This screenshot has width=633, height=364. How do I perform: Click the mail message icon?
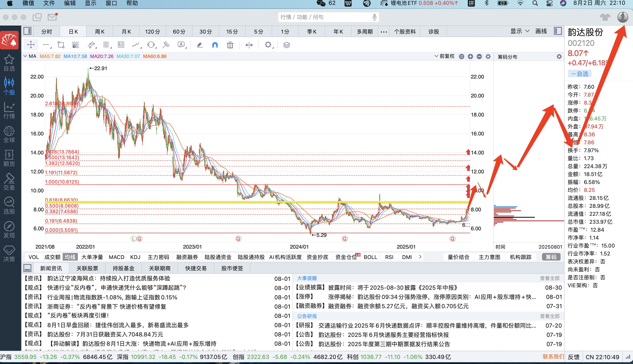tap(52, 17)
